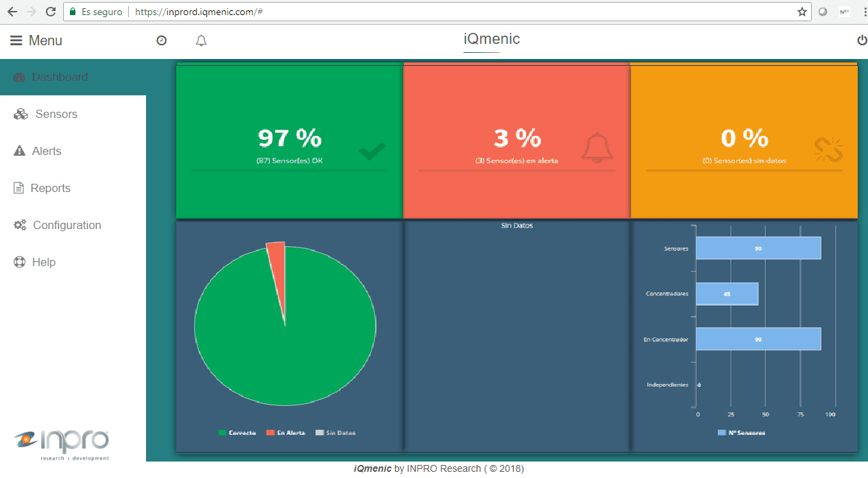The width and height of the screenshot is (868, 478).
Task: Click the iQmenic header title
Action: click(x=492, y=39)
